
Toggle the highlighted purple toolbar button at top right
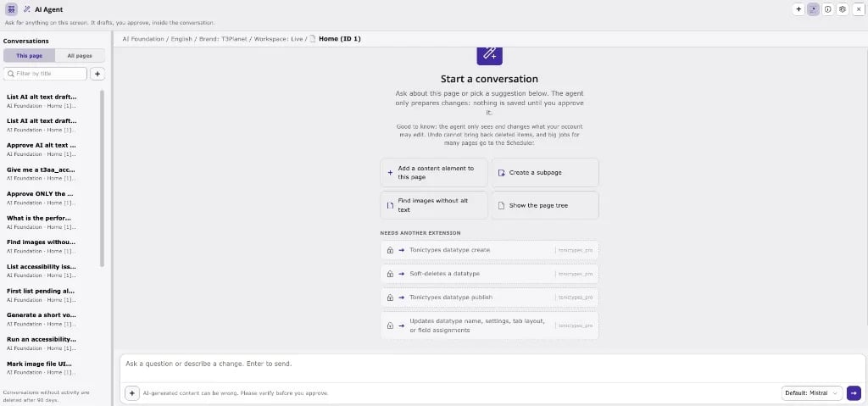tap(813, 9)
